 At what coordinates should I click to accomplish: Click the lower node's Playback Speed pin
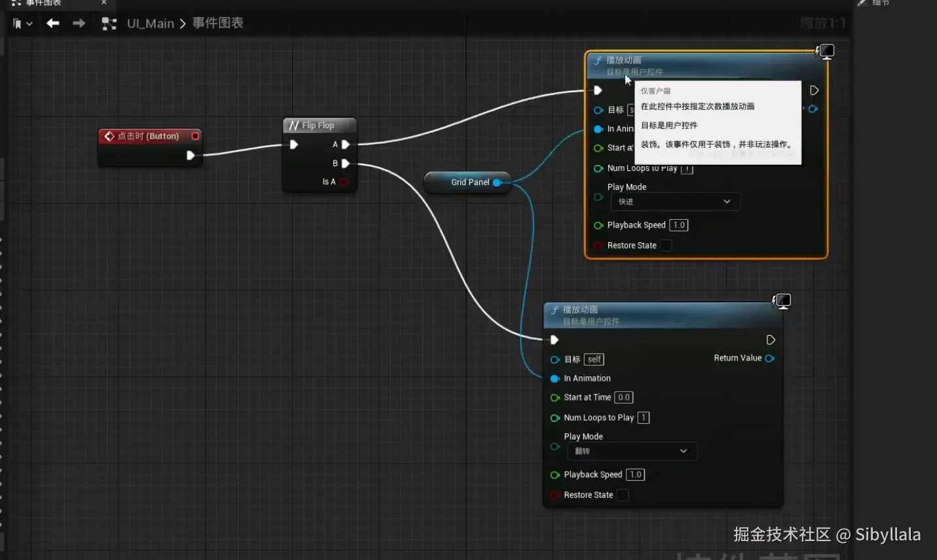coord(555,475)
